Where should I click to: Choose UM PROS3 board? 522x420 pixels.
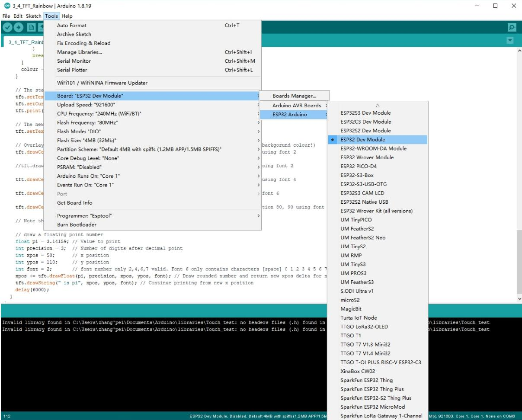[x=378, y=273]
